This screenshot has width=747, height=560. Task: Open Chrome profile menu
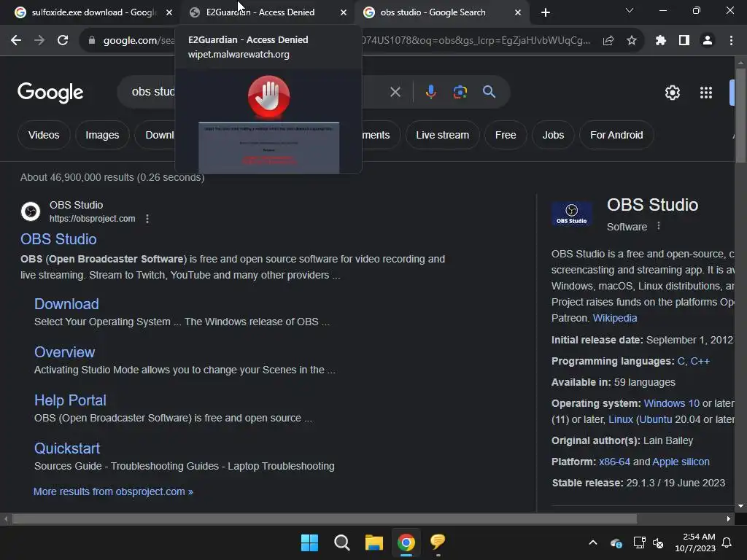[x=708, y=41]
